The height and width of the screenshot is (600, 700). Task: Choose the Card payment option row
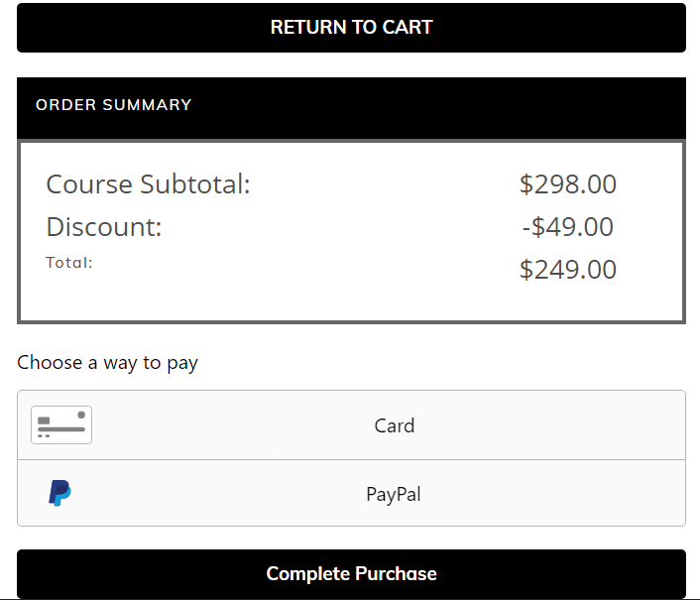click(x=351, y=425)
